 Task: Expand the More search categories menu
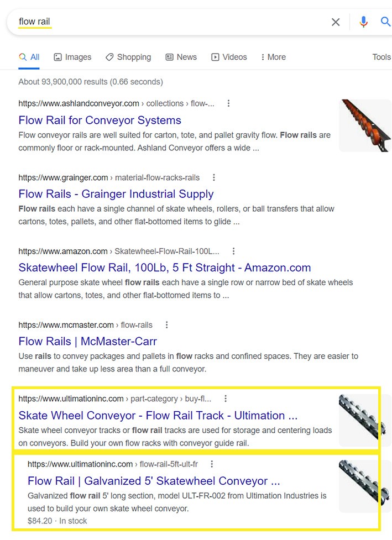point(274,57)
